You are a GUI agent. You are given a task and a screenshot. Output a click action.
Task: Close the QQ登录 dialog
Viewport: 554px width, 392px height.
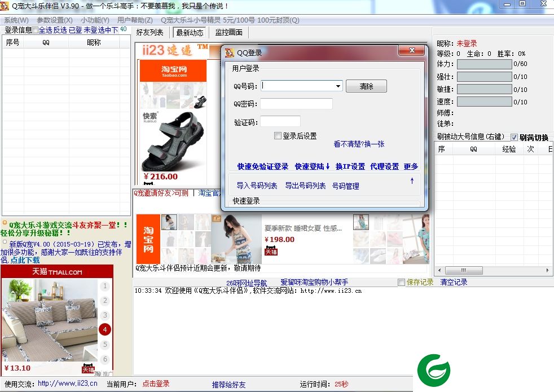tap(412, 51)
